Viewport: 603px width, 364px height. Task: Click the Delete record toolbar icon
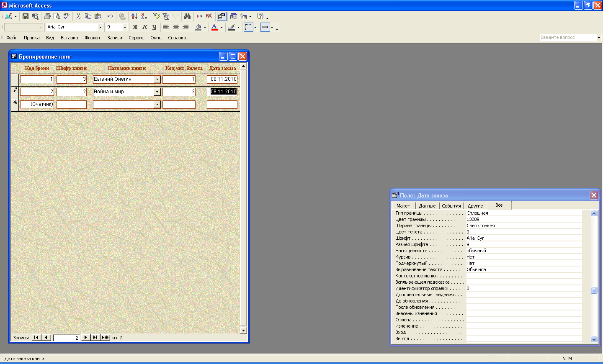[209, 16]
